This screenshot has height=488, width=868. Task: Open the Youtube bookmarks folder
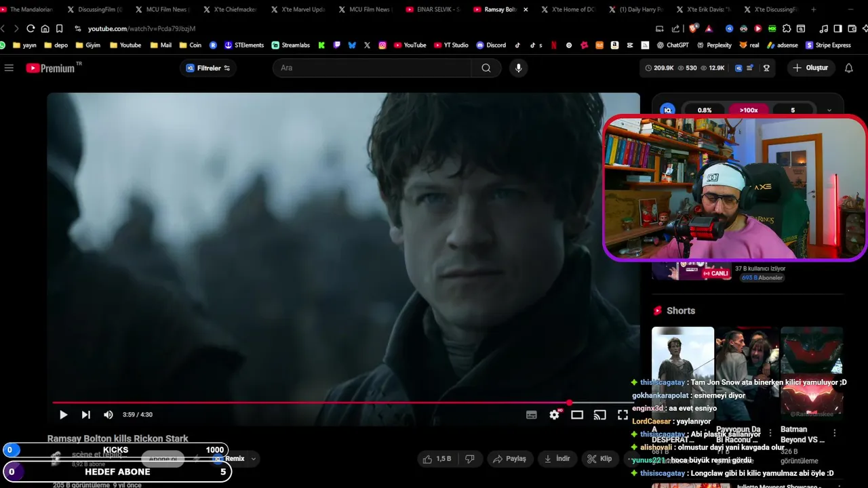coord(125,45)
